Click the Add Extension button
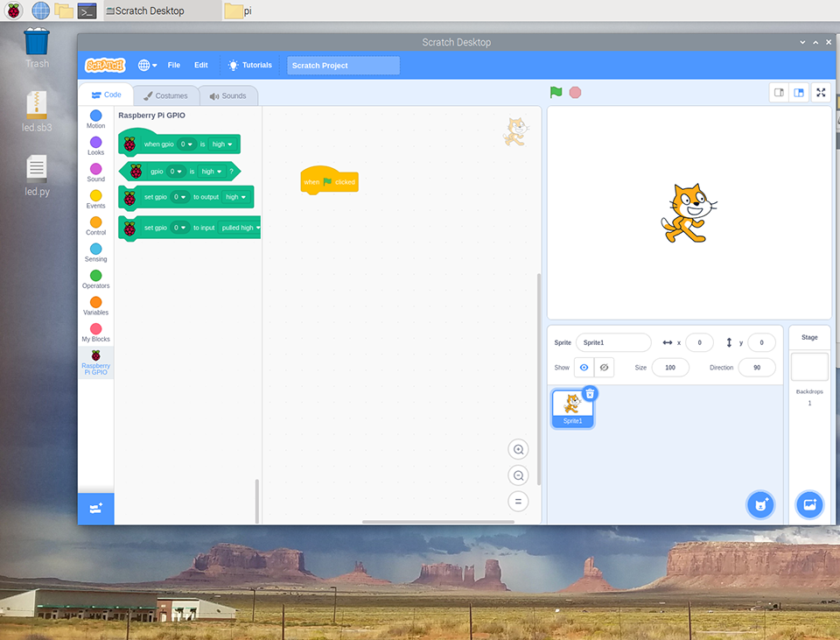Image resolution: width=840 pixels, height=640 pixels. (95, 508)
